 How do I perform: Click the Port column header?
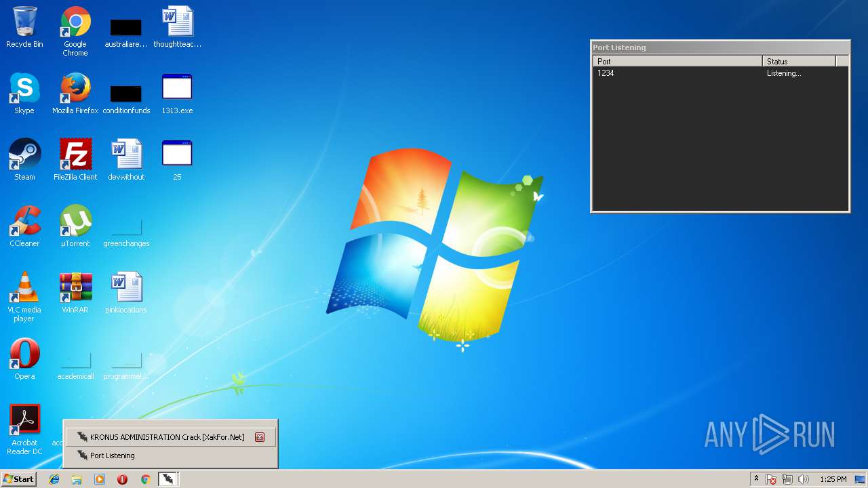[x=677, y=61]
